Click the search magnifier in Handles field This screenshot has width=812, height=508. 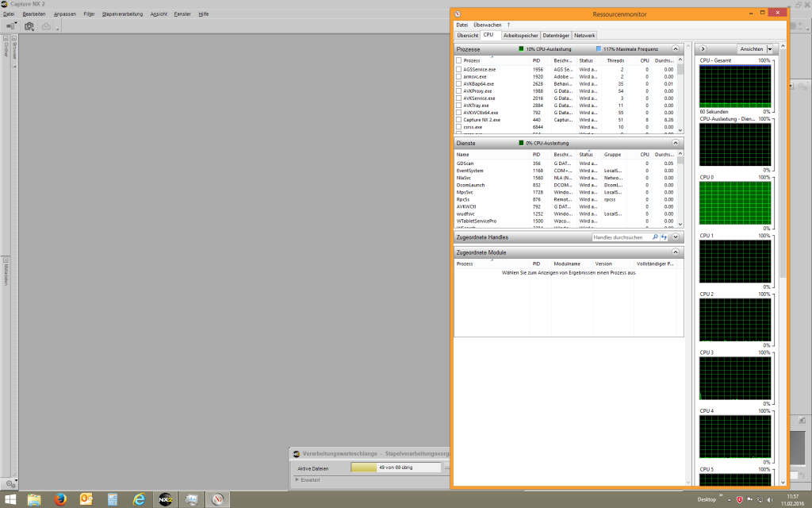click(x=655, y=237)
